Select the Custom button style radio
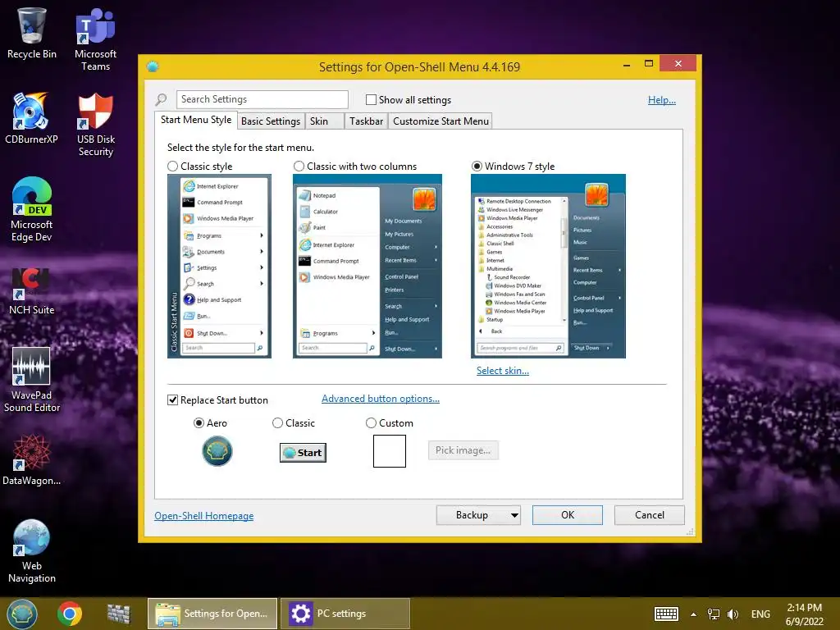This screenshot has height=630, width=840. click(x=371, y=422)
